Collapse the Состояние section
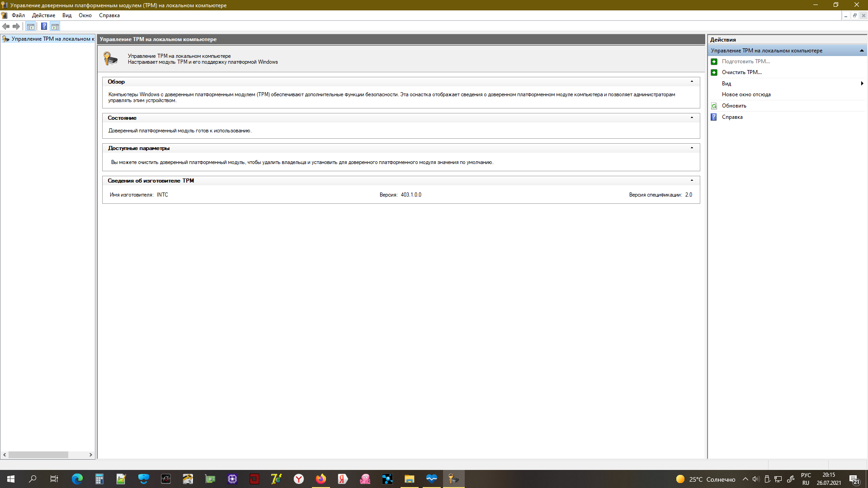Screen dimensions: 868x488 [691, 118]
